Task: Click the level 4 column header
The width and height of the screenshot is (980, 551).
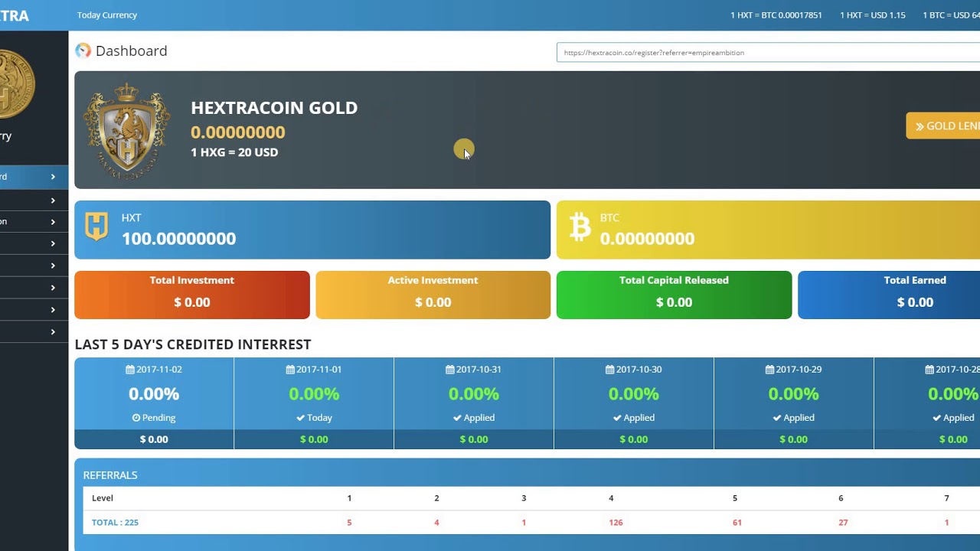Action: (611, 498)
